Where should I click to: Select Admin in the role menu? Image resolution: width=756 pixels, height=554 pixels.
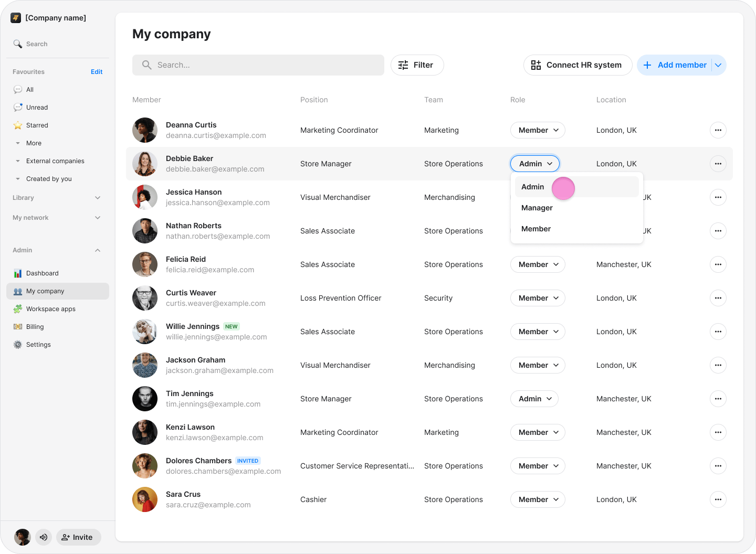pyautogui.click(x=576, y=187)
